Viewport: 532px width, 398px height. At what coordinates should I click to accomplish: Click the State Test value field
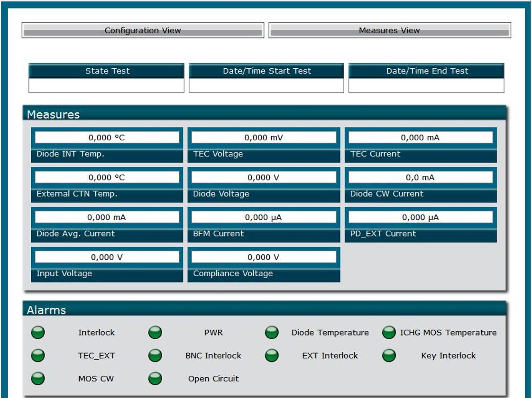pyautogui.click(x=107, y=85)
